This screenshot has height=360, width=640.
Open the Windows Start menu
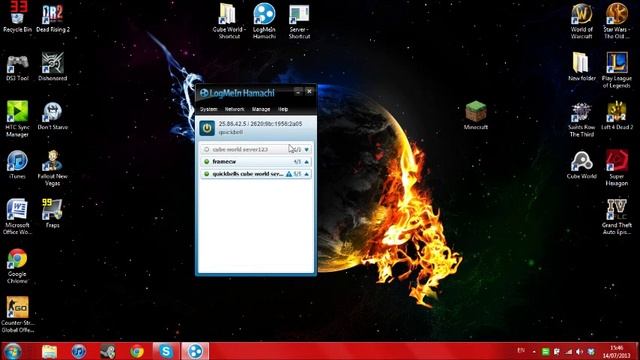tap(13, 351)
